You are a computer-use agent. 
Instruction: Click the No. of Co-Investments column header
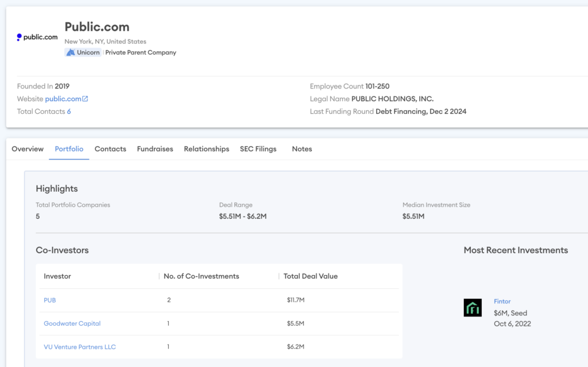tap(202, 276)
